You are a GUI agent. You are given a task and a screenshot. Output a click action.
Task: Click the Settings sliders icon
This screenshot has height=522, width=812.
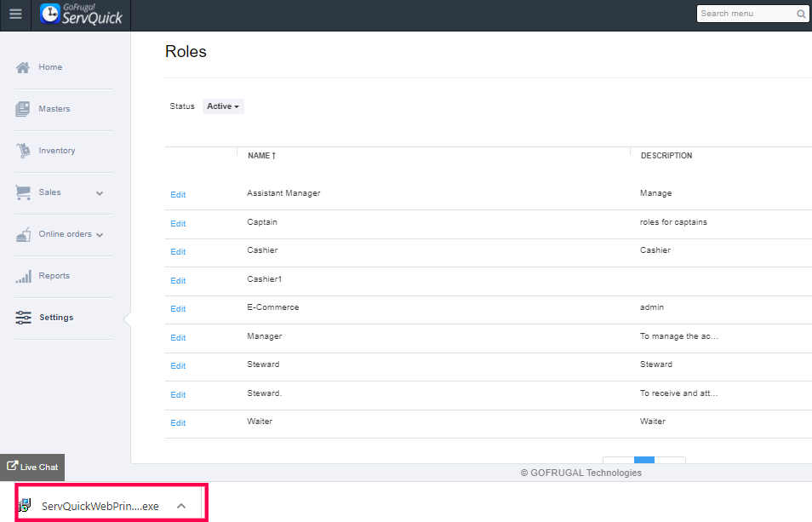tap(23, 318)
